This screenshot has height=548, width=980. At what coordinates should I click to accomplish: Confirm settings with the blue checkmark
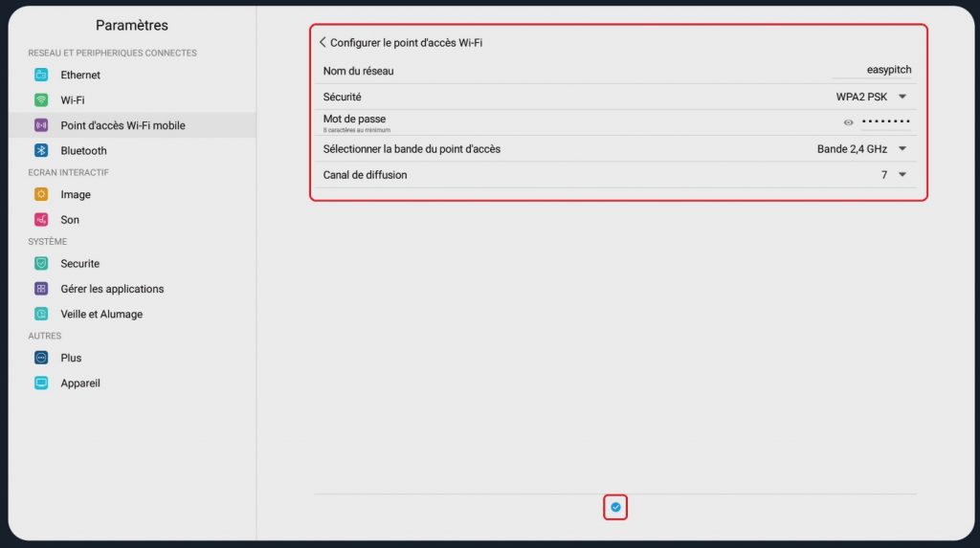[615, 508]
